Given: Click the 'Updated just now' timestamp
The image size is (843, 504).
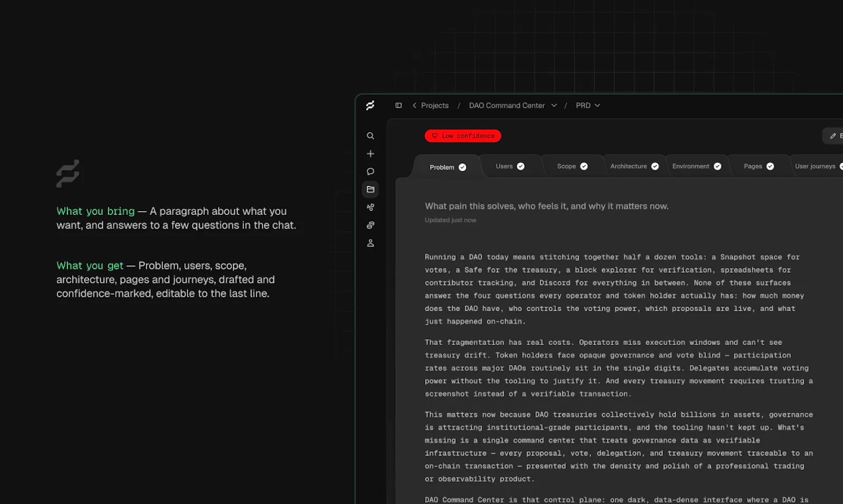Looking at the screenshot, I should click(450, 220).
